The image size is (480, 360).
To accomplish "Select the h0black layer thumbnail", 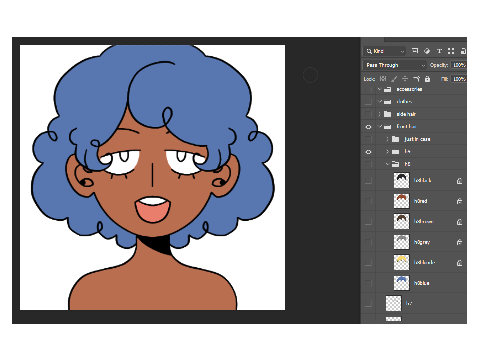I will coord(401,180).
